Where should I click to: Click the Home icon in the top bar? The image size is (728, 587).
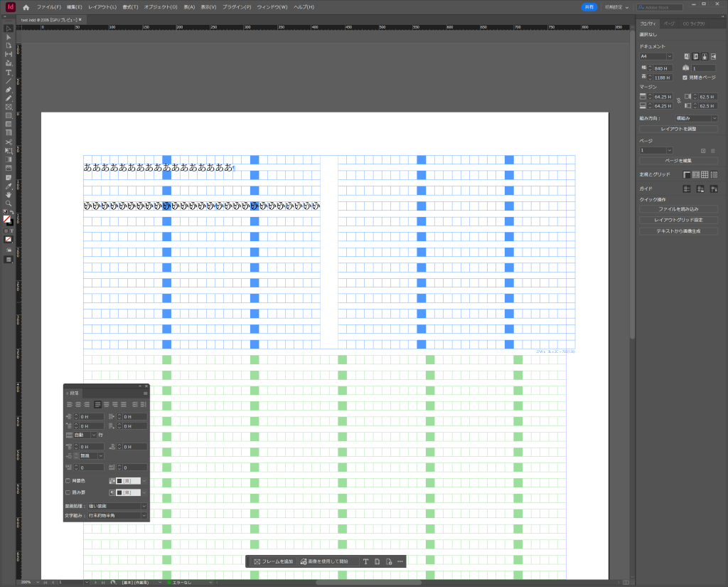point(26,7)
